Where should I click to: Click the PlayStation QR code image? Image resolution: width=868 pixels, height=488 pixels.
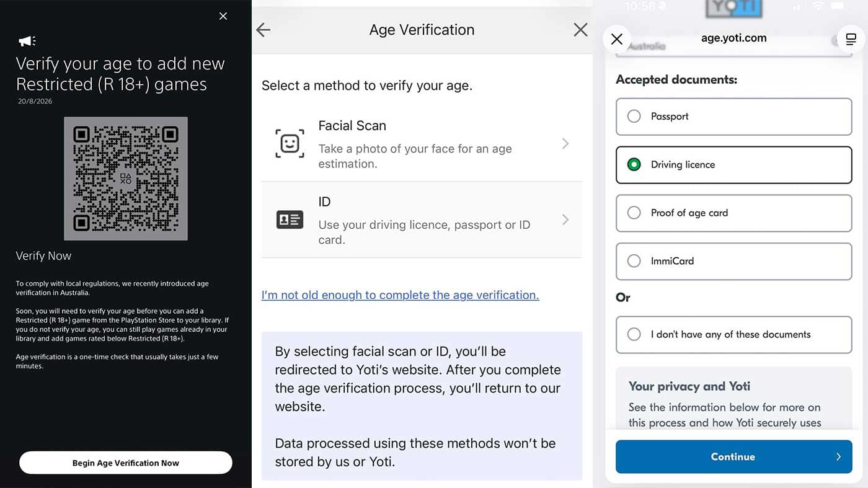126,179
